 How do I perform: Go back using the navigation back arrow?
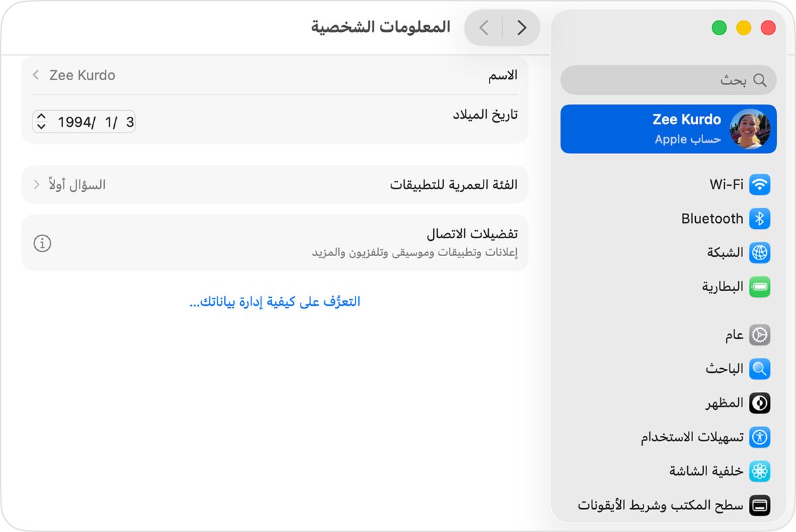tap(521, 27)
